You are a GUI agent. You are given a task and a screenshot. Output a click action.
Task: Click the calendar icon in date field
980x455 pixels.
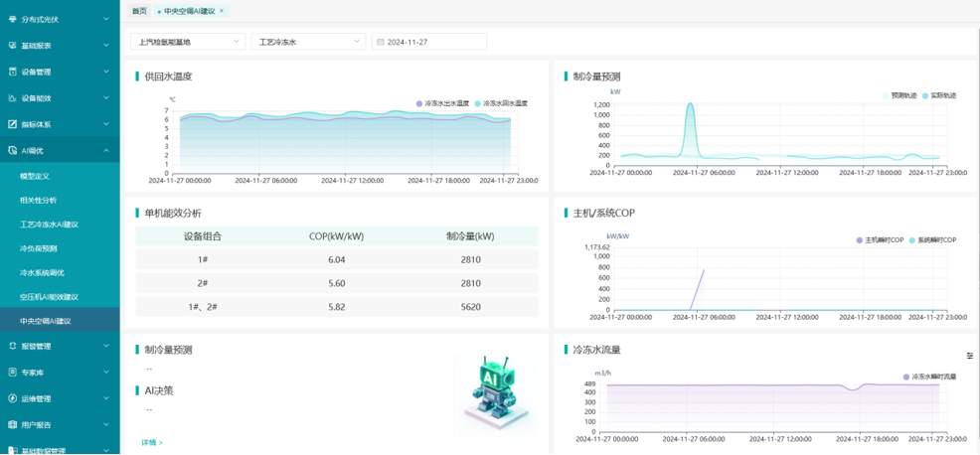tap(381, 42)
